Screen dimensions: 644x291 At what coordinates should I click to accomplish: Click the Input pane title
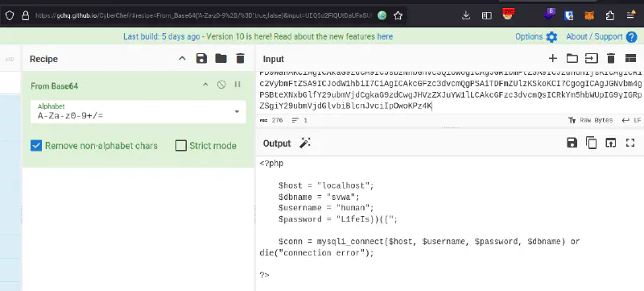pos(274,59)
